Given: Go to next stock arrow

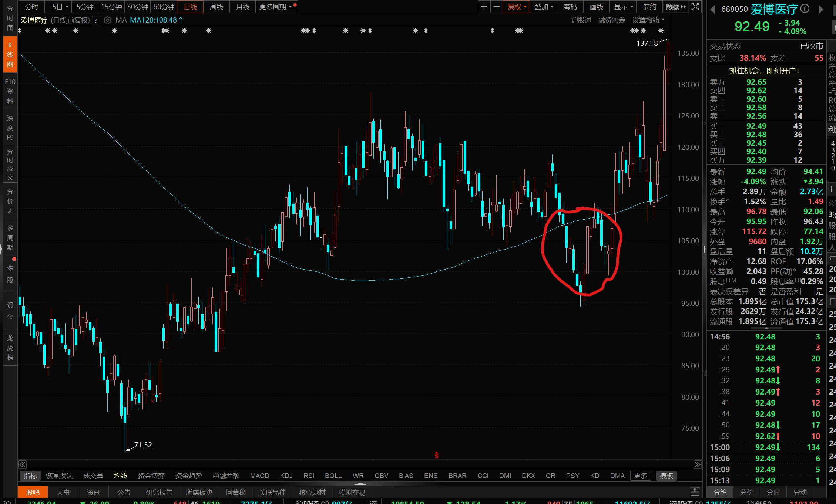Looking at the screenshot, I should click(821, 9).
